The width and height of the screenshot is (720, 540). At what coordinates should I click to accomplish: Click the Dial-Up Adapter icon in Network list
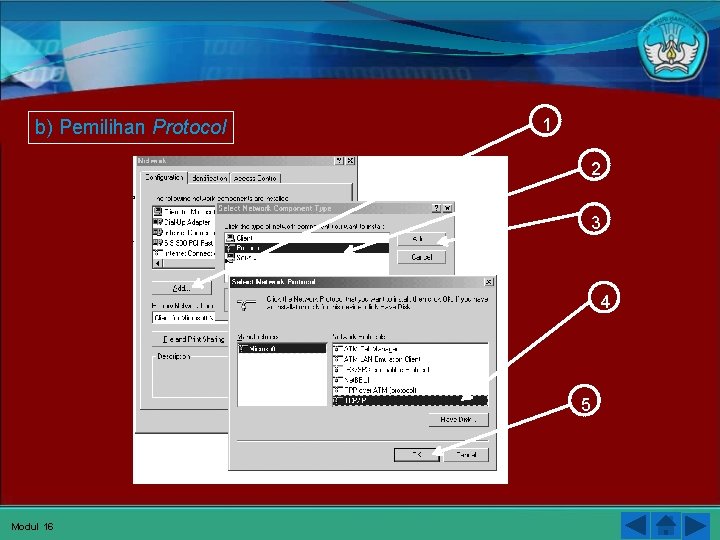[x=158, y=222]
